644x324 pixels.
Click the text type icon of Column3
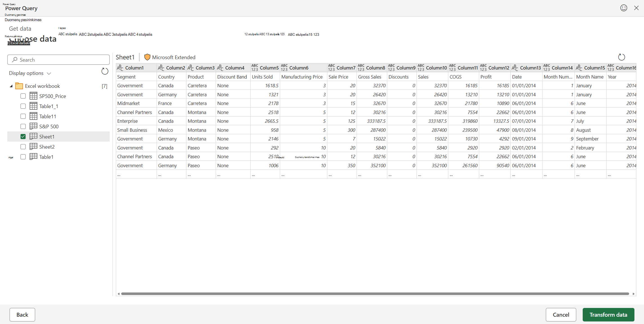point(191,68)
